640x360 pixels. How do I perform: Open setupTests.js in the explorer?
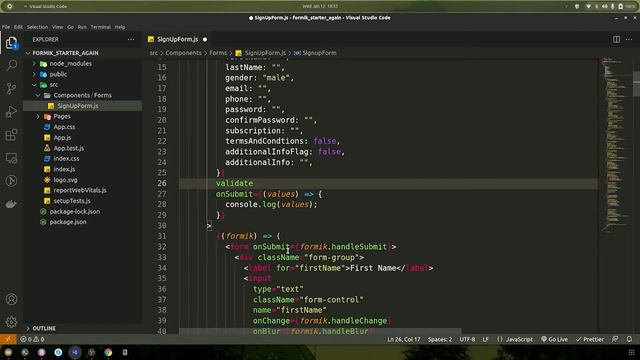(x=83, y=201)
